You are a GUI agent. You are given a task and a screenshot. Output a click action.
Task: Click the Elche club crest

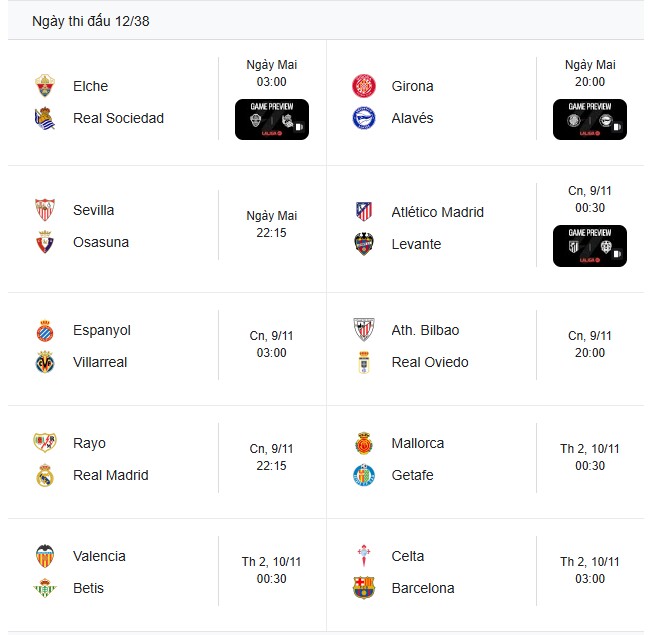pos(45,86)
